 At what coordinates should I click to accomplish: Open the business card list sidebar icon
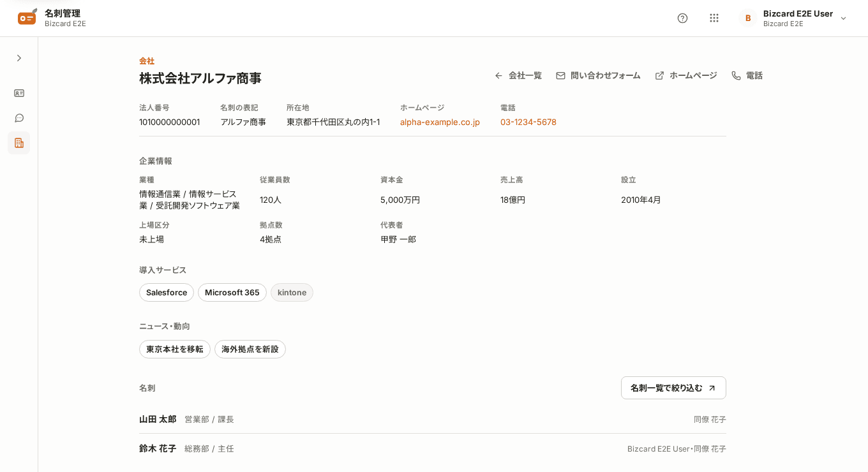19,93
